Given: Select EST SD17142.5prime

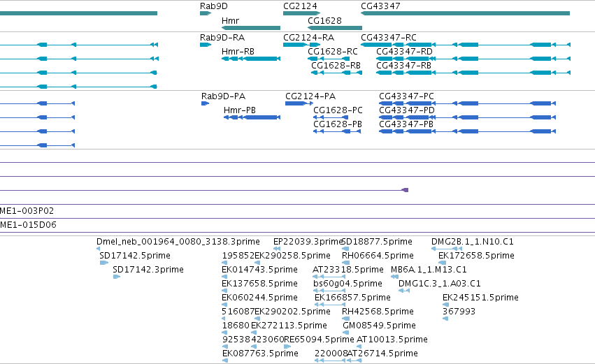Looking at the screenshot, I should coord(135,256).
